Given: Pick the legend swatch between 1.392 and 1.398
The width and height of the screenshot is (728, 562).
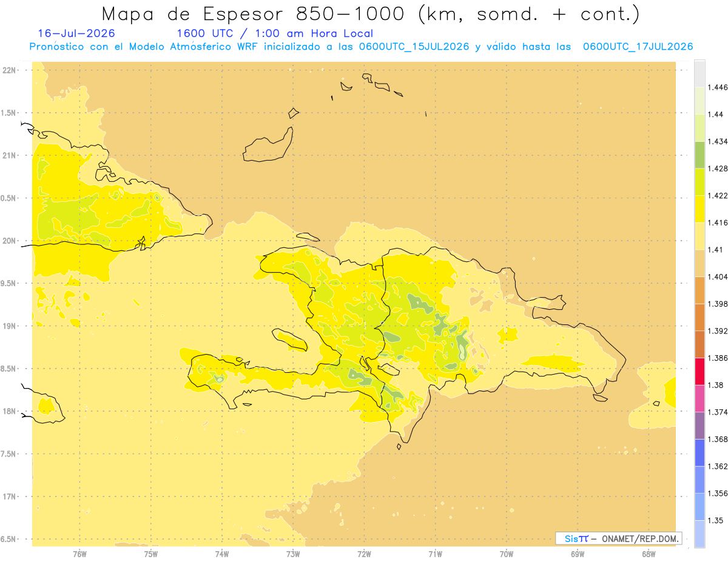Looking at the screenshot, I should point(699,317).
